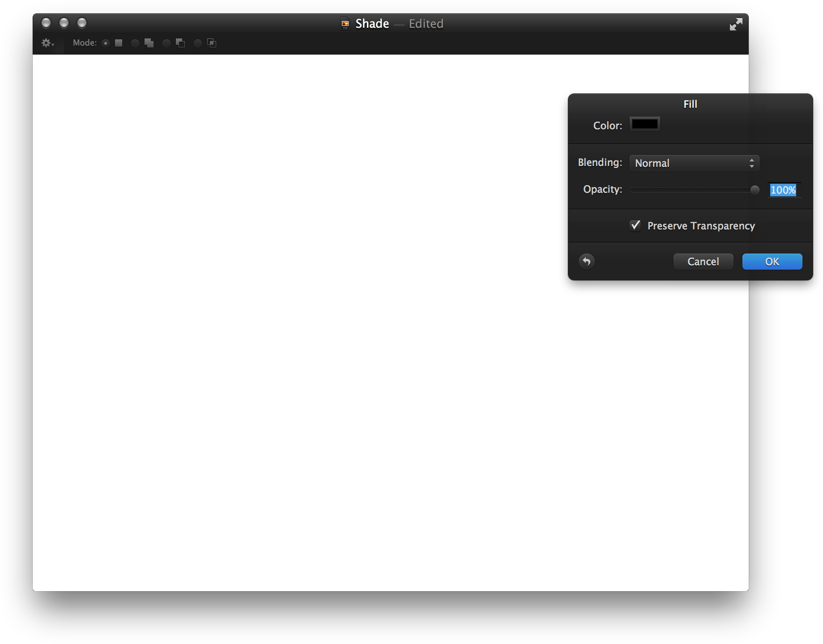
Task: Click the highlighted 100% opacity field
Action: click(783, 190)
